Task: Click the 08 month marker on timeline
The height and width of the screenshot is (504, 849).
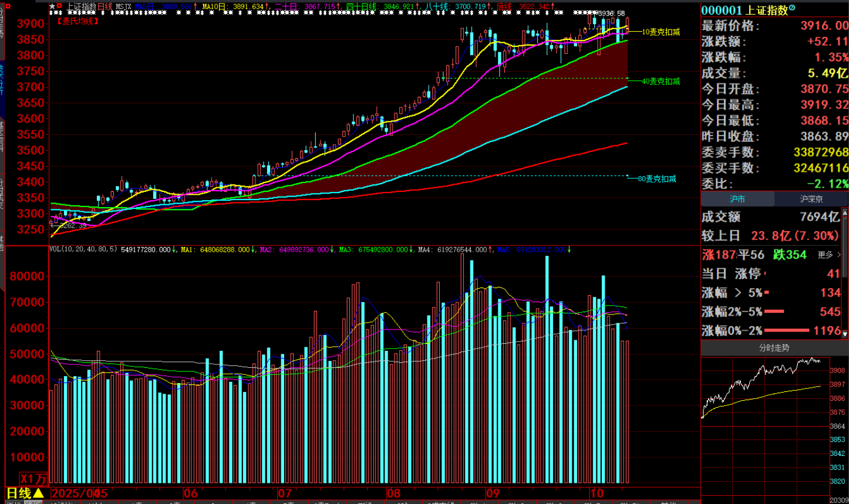Action: [395, 493]
